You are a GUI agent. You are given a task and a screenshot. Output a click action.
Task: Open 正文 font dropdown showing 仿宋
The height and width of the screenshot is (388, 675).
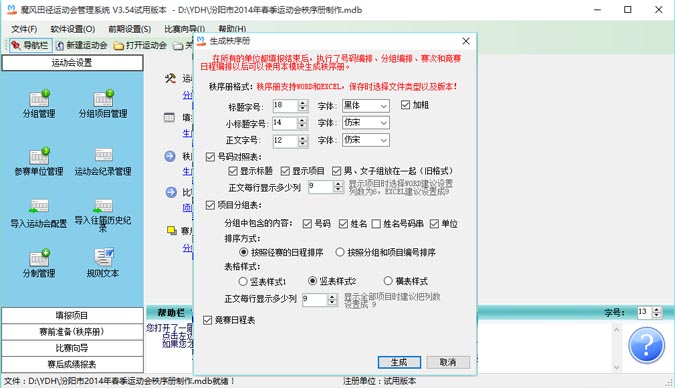pyautogui.click(x=366, y=140)
